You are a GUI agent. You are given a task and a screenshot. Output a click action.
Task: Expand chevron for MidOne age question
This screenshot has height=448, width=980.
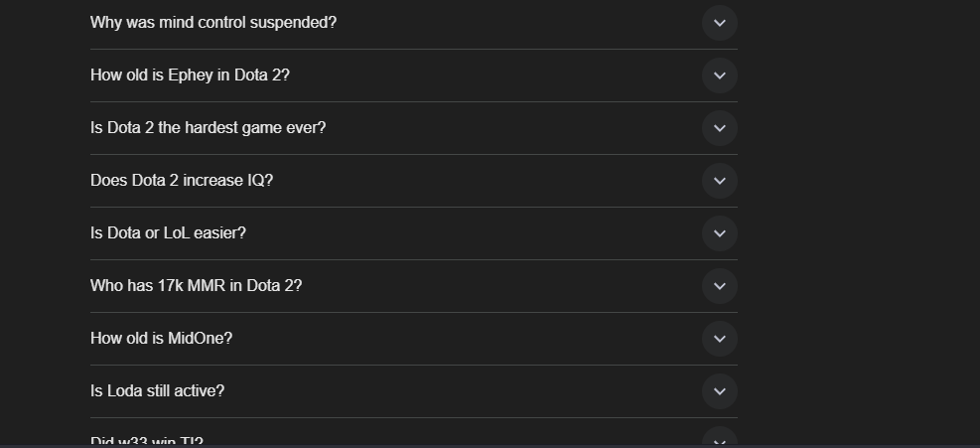click(x=720, y=339)
